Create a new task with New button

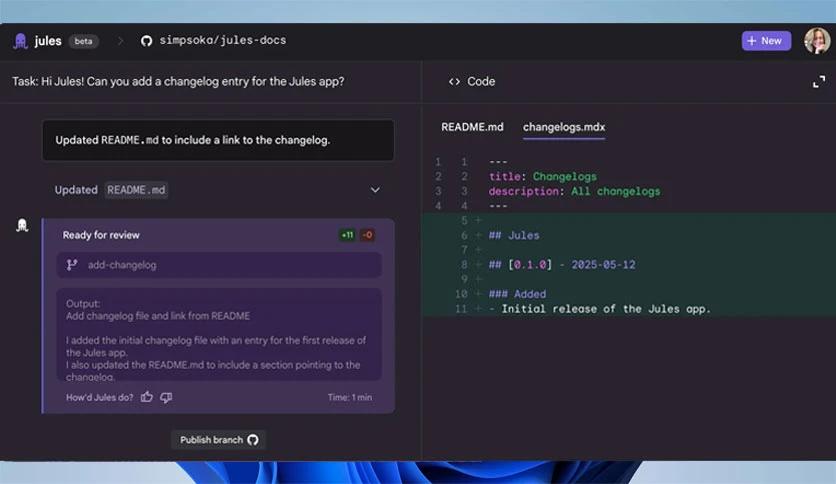766,41
